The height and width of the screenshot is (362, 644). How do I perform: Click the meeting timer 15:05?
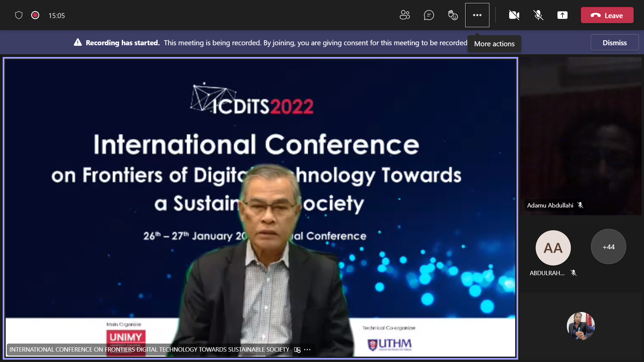pyautogui.click(x=57, y=15)
